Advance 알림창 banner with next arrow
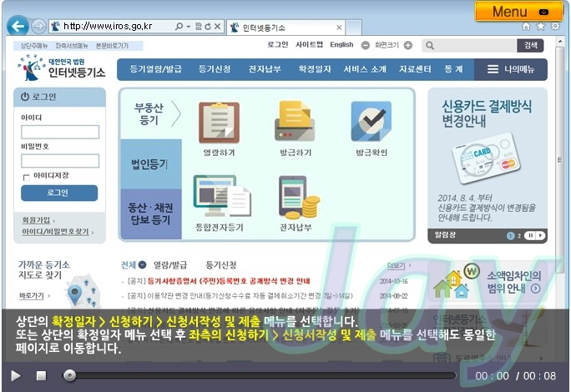571x392 pixels. tap(541, 236)
